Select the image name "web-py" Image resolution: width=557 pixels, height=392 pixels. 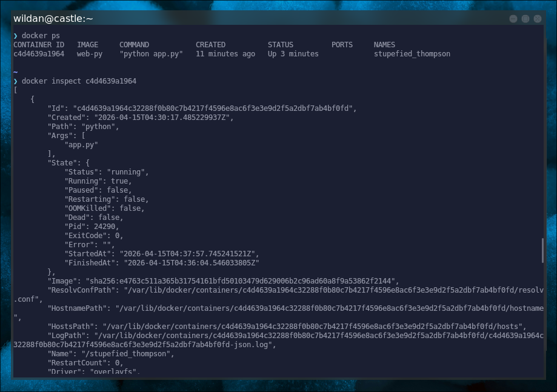click(89, 54)
